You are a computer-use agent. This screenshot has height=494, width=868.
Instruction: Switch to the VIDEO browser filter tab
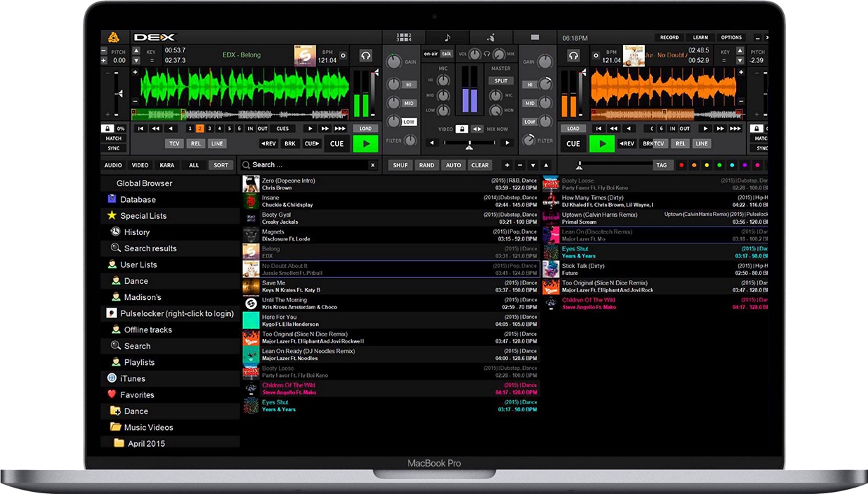pos(140,165)
